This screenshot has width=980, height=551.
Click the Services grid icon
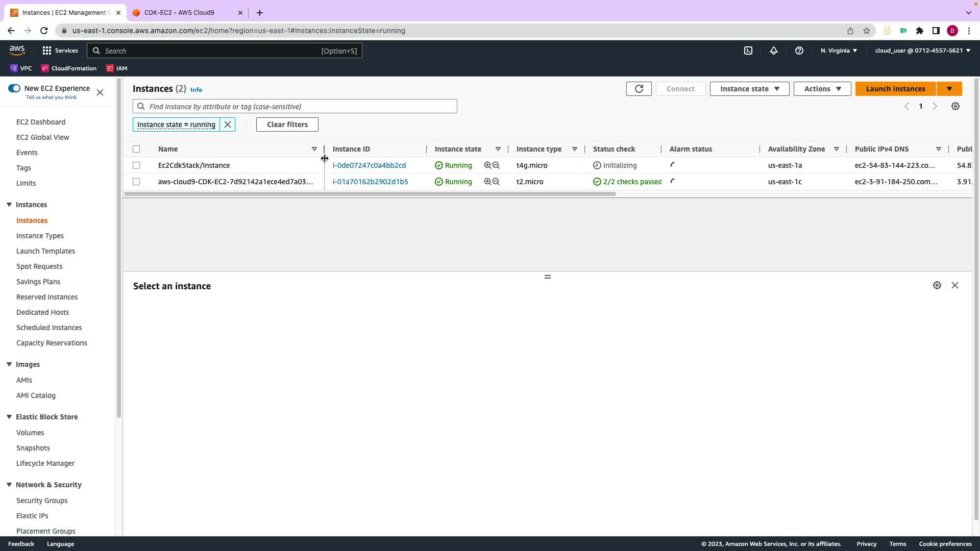point(47,51)
